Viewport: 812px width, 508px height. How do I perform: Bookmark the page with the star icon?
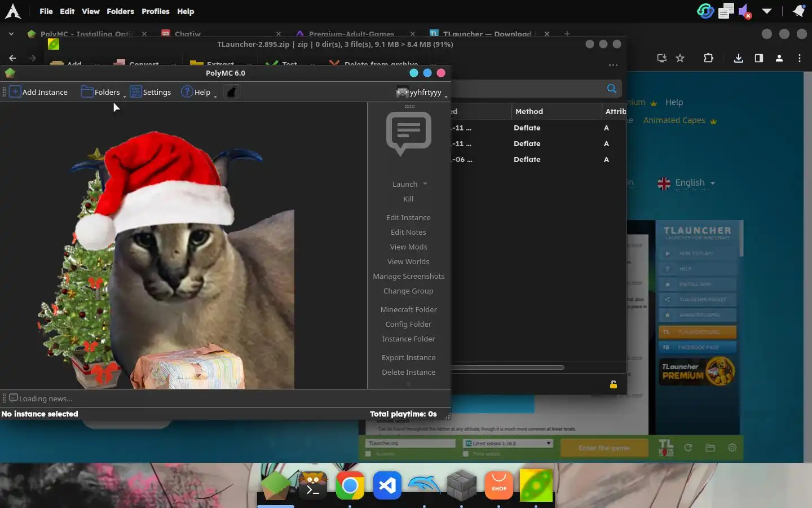click(x=680, y=58)
